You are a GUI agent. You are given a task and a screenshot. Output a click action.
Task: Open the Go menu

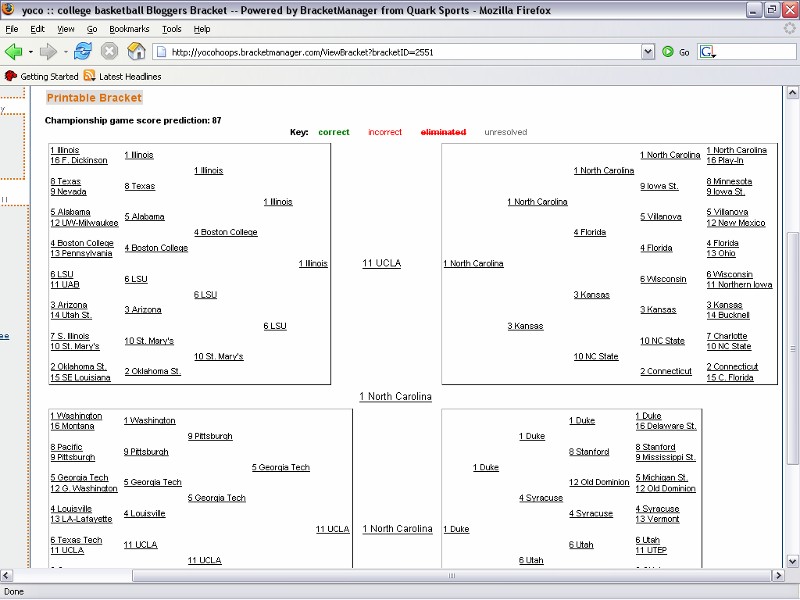pos(92,29)
